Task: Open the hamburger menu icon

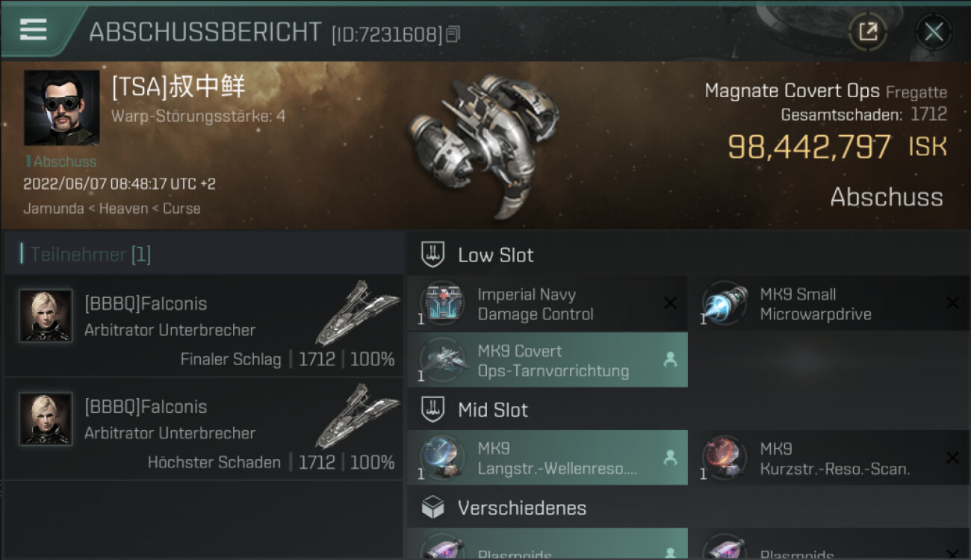Action: point(33,30)
